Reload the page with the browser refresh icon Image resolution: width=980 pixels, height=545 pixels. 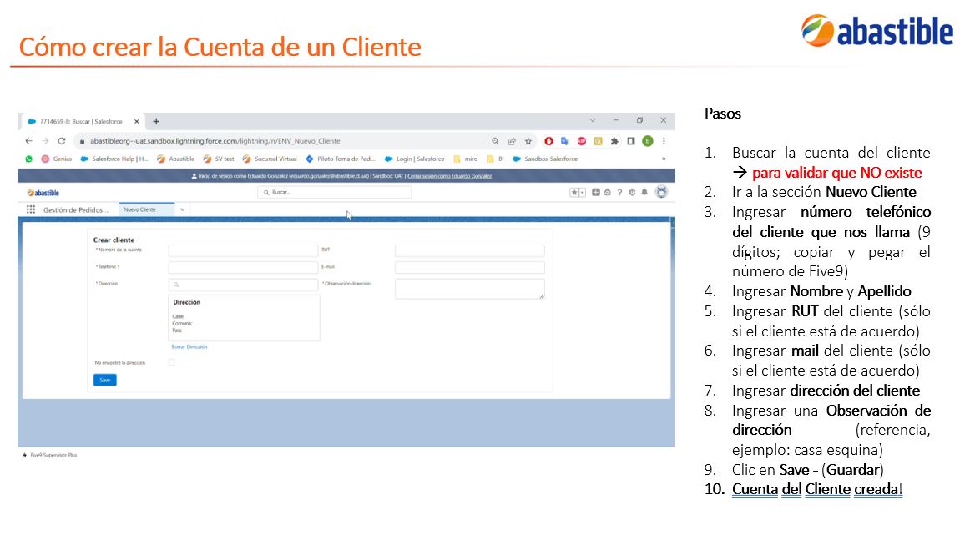pos(61,141)
